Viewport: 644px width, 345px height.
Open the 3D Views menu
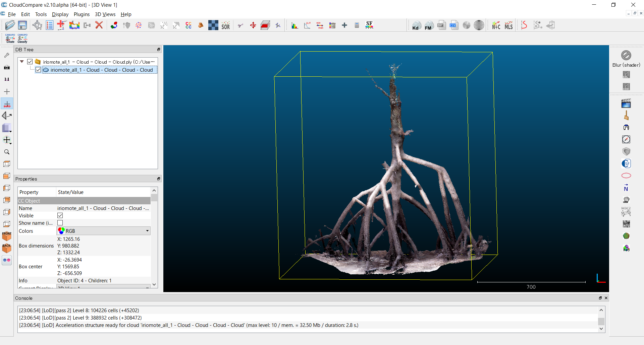click(x=105, y=14)
